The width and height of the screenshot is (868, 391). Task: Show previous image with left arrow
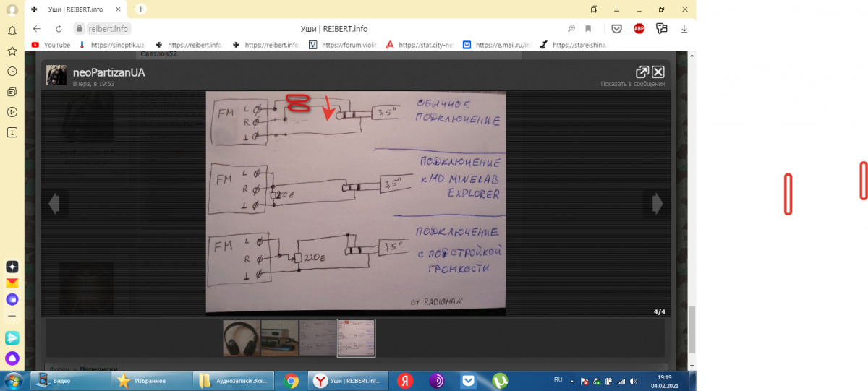[x=54, y=204]
